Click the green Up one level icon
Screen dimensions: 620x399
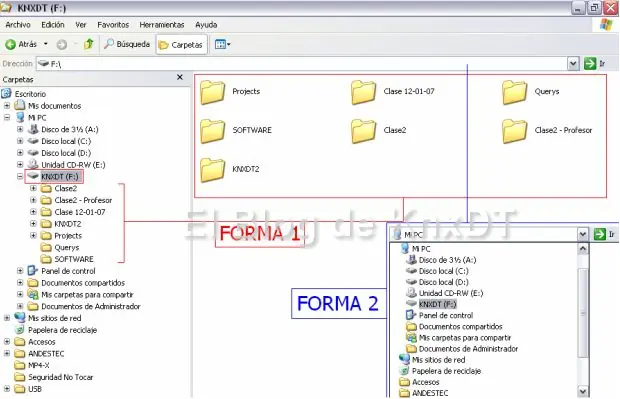click(89, 44)
